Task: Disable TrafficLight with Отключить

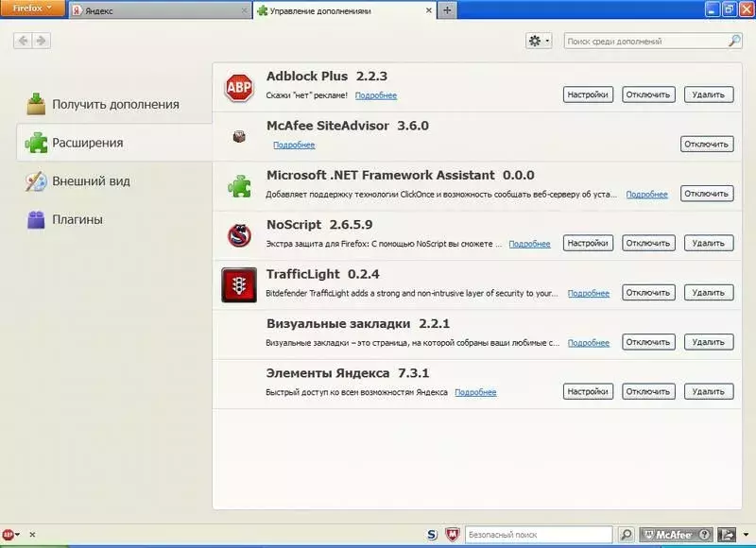Action: point(648,293)
